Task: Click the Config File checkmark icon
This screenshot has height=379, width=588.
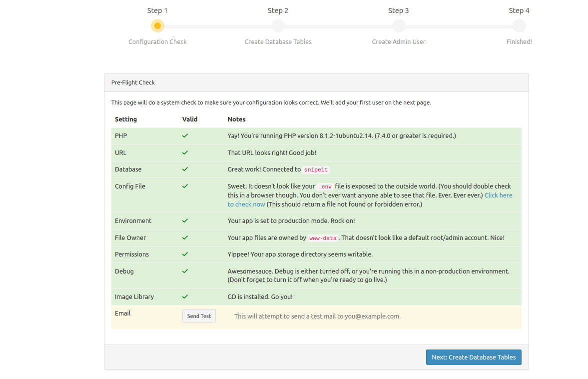Action: (x=185, y=186)
